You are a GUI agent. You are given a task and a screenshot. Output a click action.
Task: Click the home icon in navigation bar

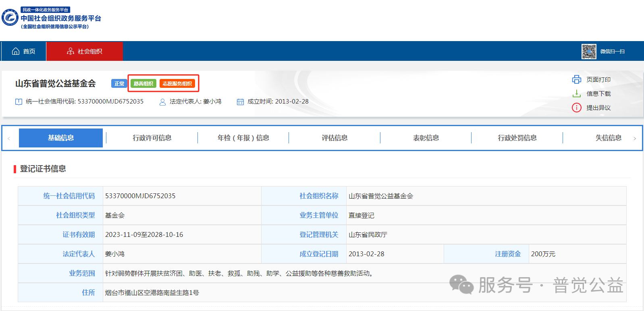click(16, 51)
